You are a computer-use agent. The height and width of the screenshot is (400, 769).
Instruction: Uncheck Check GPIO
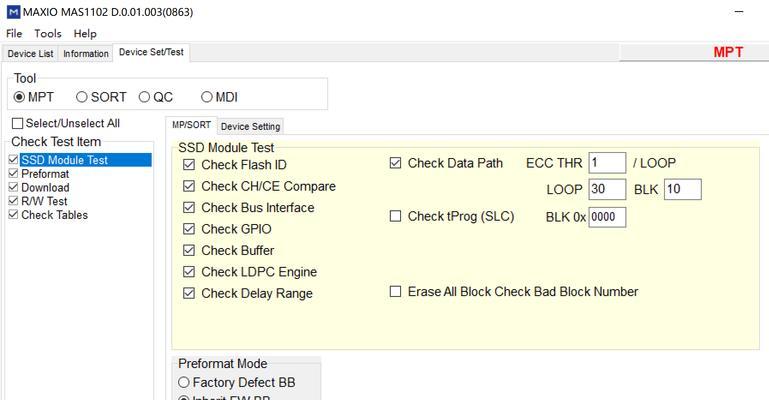pyautogui.click(x=189, y=229)
